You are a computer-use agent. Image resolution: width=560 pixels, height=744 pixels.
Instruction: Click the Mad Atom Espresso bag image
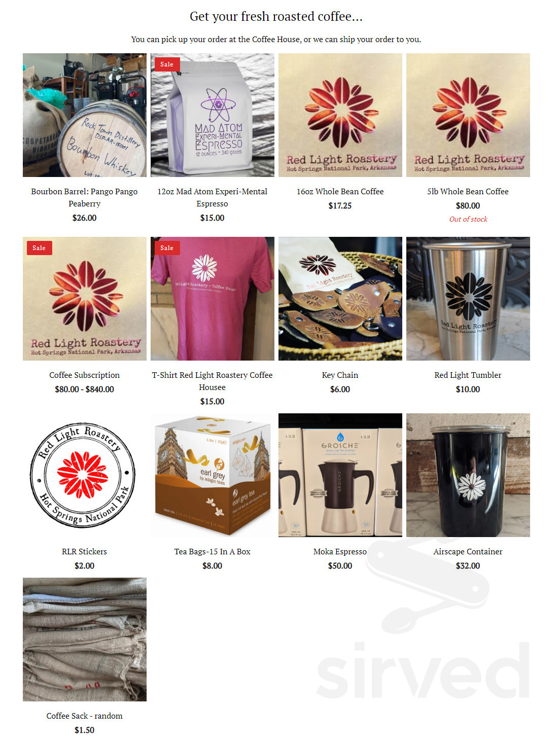(213, 115)
